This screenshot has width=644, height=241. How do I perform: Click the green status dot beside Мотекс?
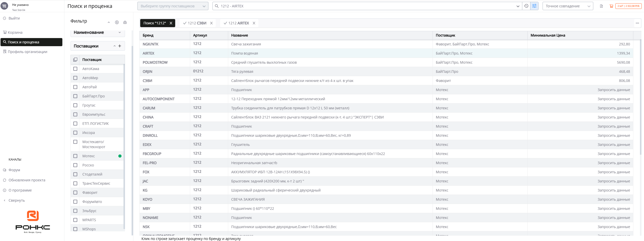point(120,156)
